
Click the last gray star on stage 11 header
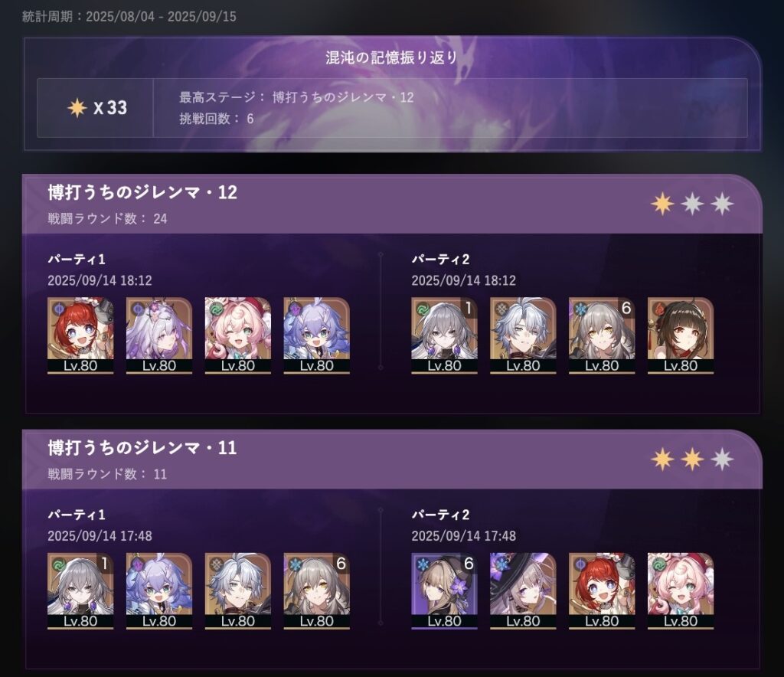pyautogui.click(x=722, y=460)
